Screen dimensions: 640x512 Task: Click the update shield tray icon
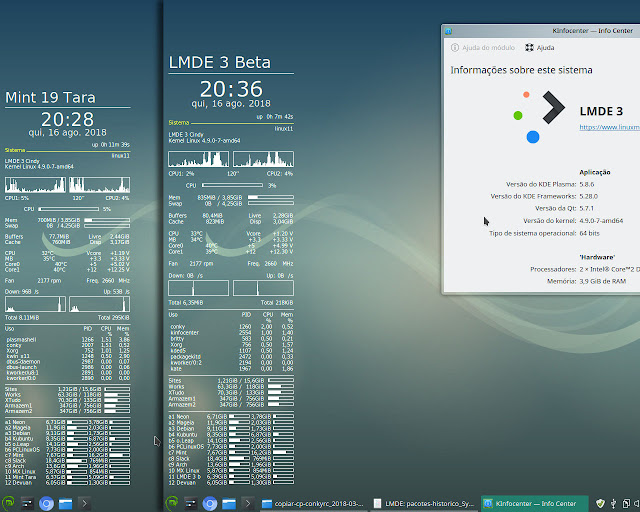[600, 503]
